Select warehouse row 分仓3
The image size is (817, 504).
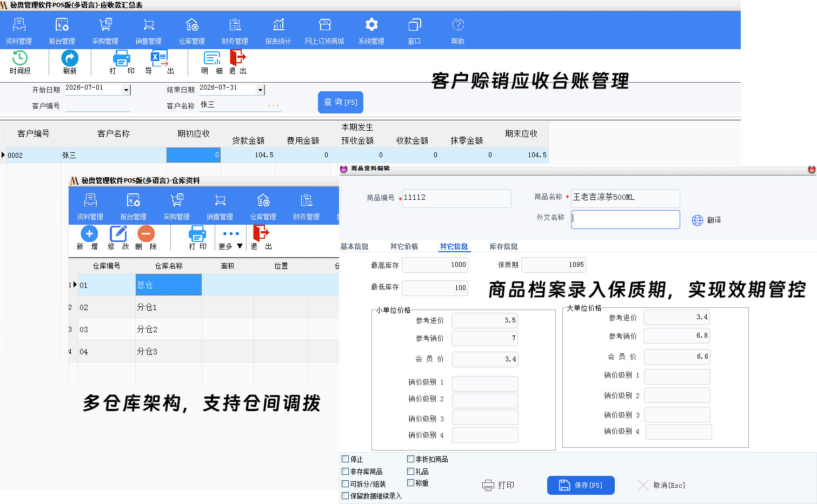coord(204,351)
